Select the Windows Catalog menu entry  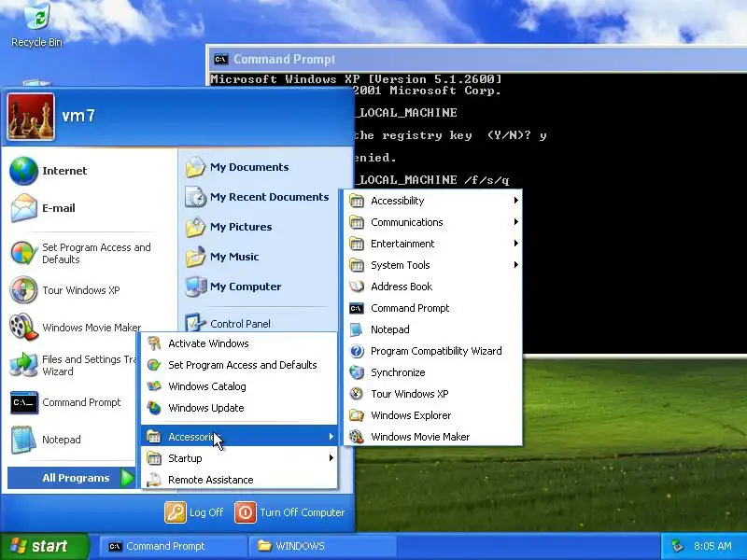point(239,386)
